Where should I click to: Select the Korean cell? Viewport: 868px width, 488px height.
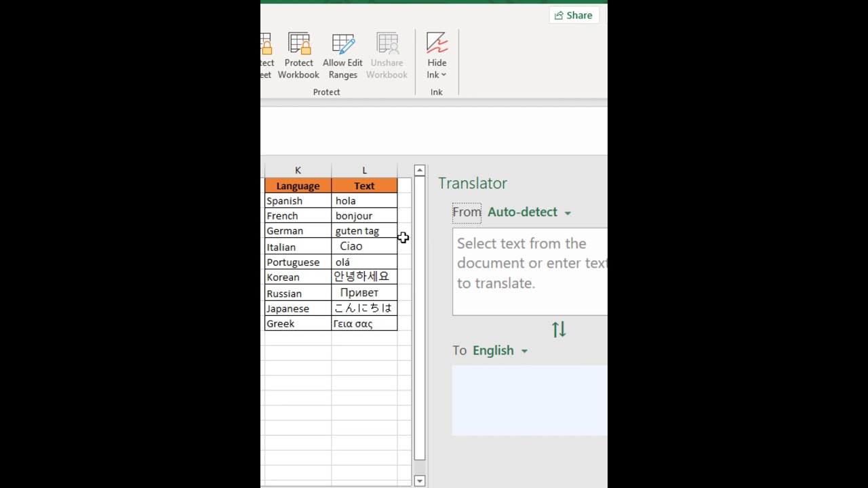click(x=298, y=277)
